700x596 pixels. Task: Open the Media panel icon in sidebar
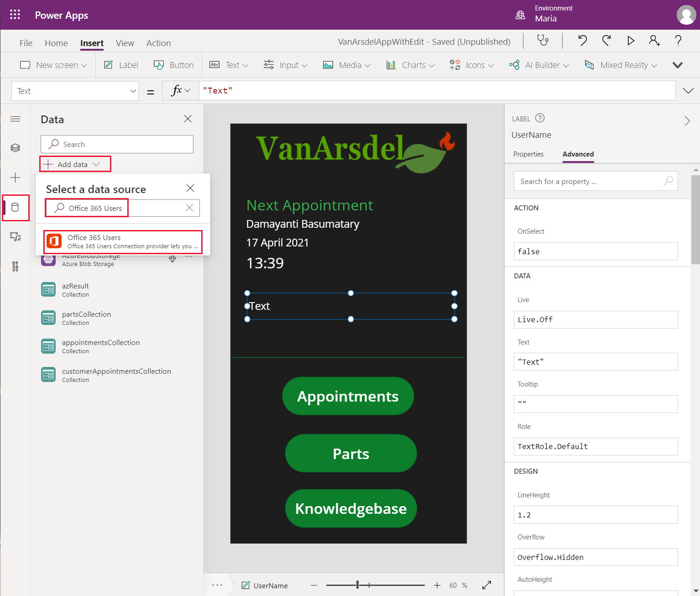click(x=15, y=237)
